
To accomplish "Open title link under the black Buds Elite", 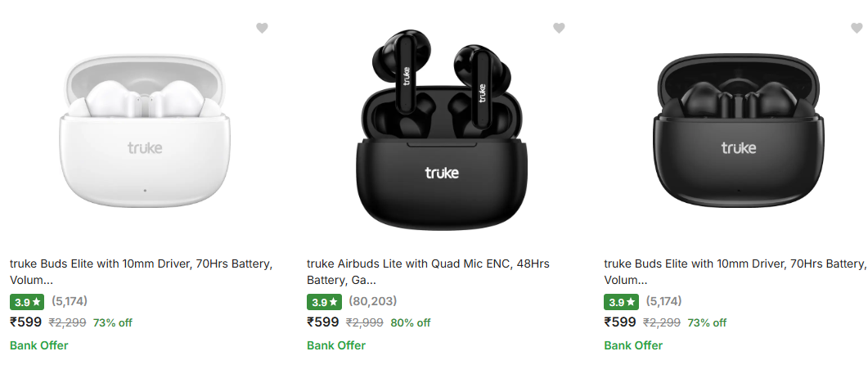I will [x=735, y=271].
